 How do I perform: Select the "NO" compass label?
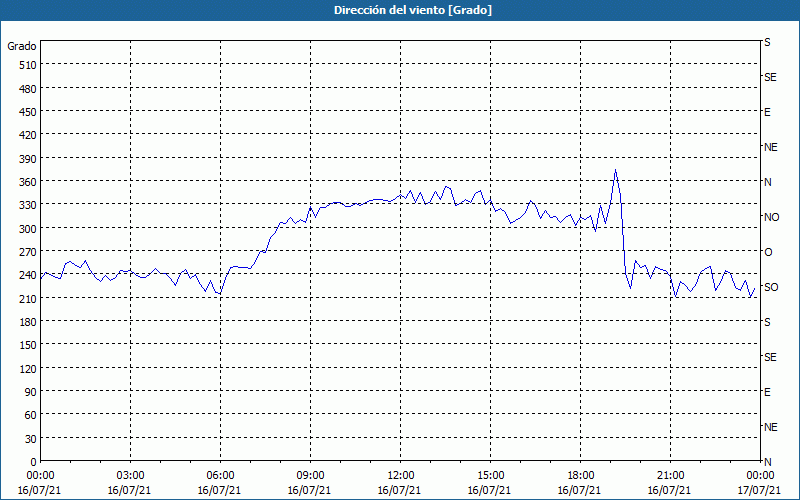tap(771, 217)
